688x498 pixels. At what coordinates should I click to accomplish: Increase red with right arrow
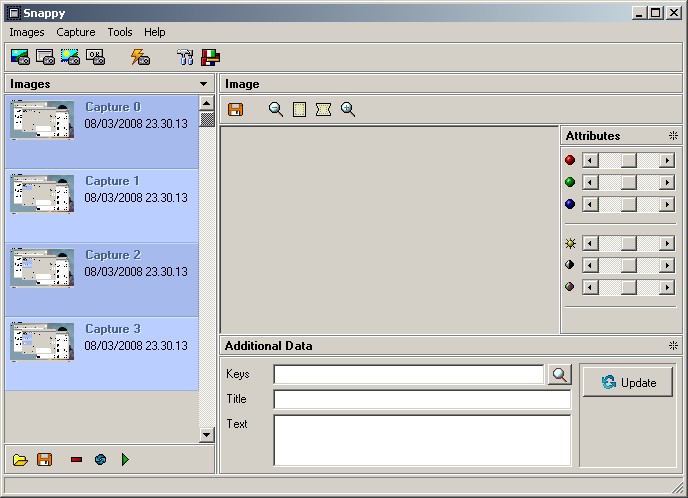point(667,160)
